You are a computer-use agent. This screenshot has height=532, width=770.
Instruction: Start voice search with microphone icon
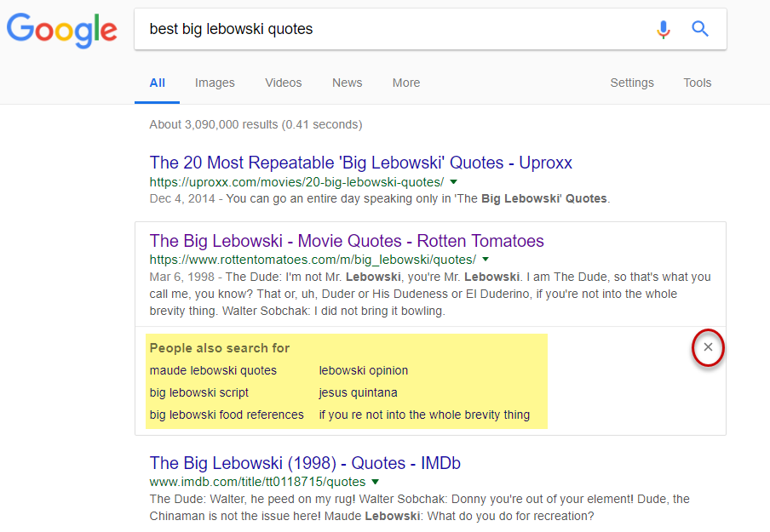[664, 30]
